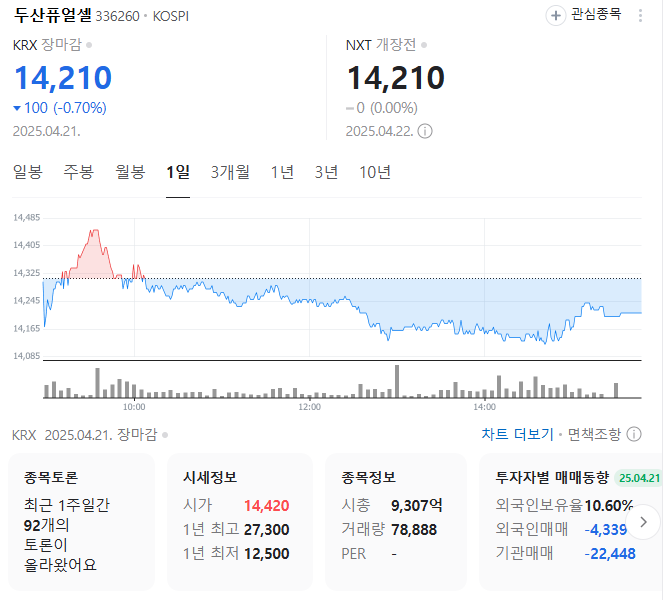Open the three-dot more options menu
Viewport: 668px width, 600px height.
(x=640, y=16)
